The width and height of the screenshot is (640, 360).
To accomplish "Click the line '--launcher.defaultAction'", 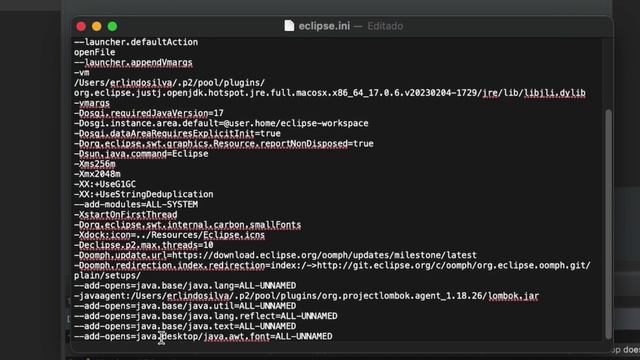I will (136, 42).
